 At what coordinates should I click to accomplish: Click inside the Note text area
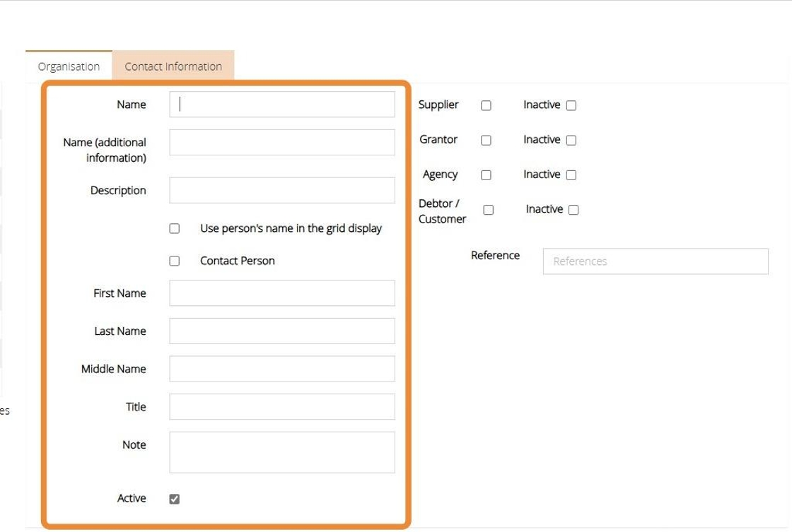click(282, 452)
